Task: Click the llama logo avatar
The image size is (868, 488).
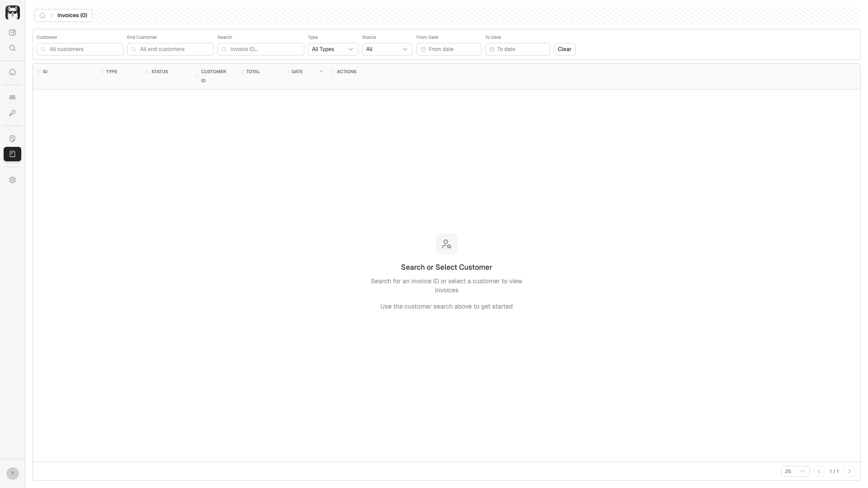Action: [x=12, y=12]
